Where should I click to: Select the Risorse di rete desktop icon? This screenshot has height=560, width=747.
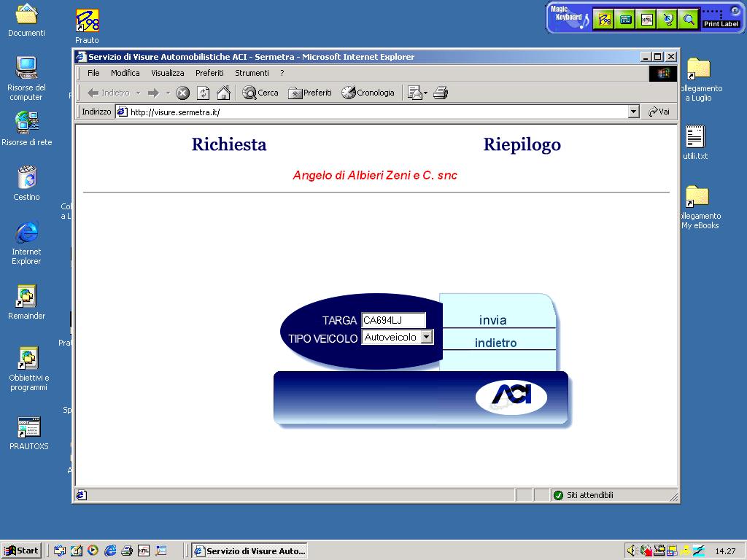[x=27, y=128]
